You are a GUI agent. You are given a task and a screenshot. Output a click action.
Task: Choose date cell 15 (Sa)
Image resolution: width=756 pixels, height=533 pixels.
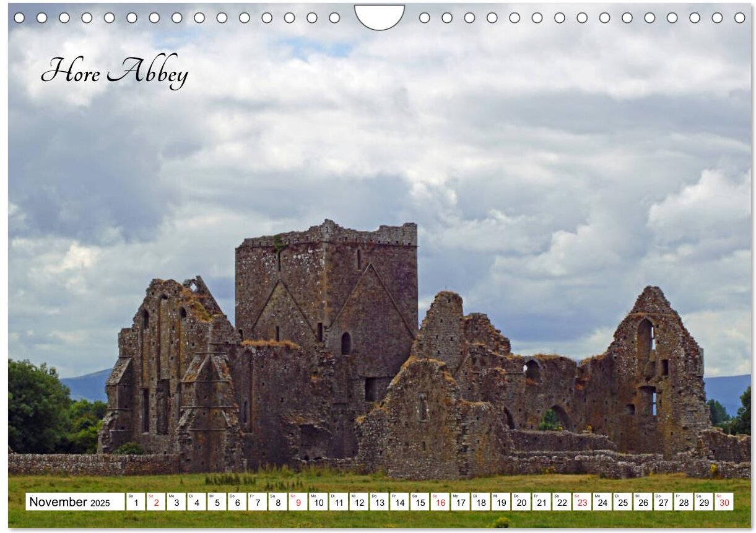click(420, 501)
